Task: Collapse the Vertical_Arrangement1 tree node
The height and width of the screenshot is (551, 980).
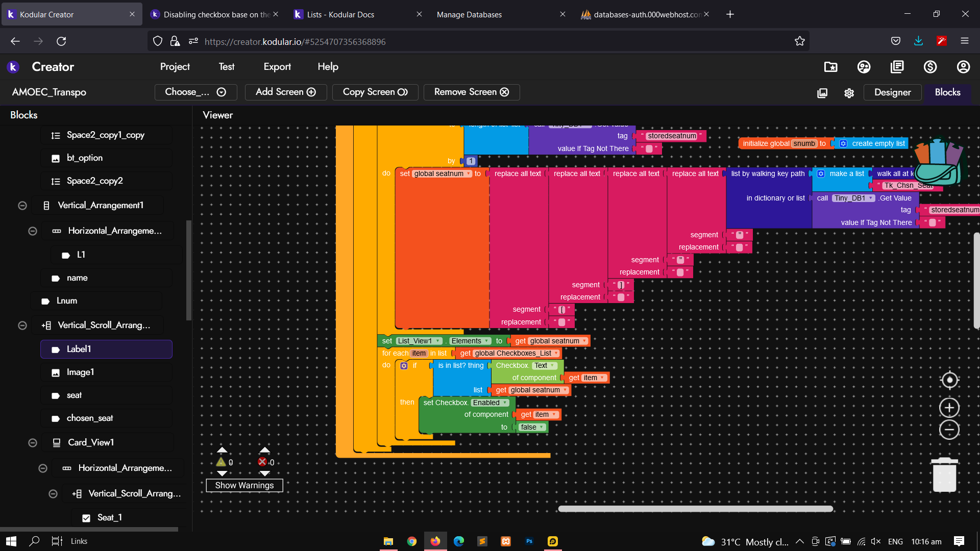Action: coord(22,205)
